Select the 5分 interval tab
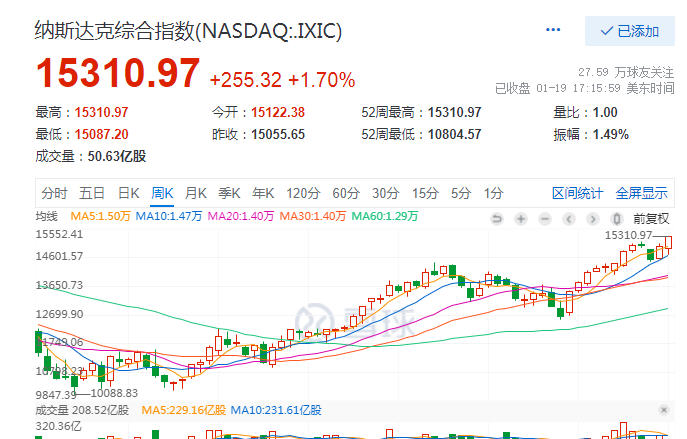 (461, 193)
